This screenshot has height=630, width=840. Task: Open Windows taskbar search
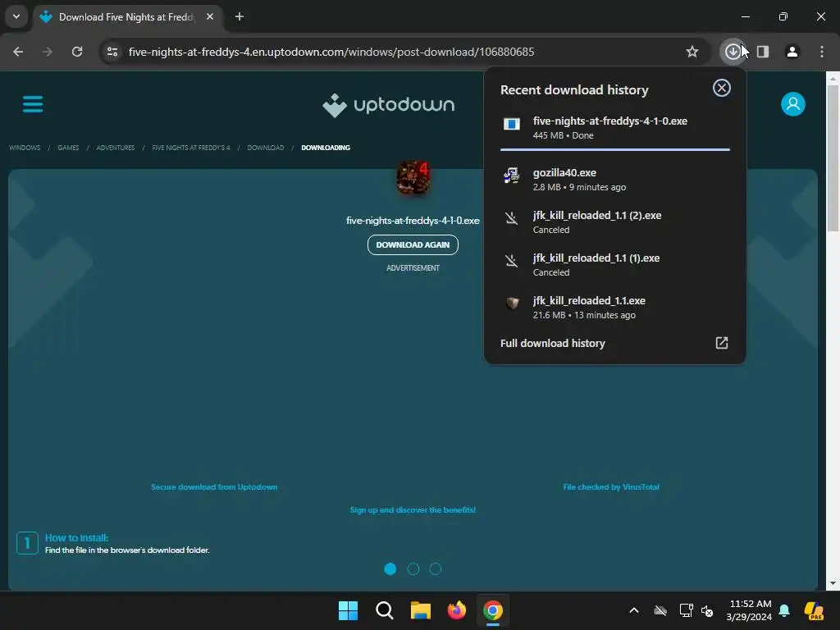tap(384, 610)
